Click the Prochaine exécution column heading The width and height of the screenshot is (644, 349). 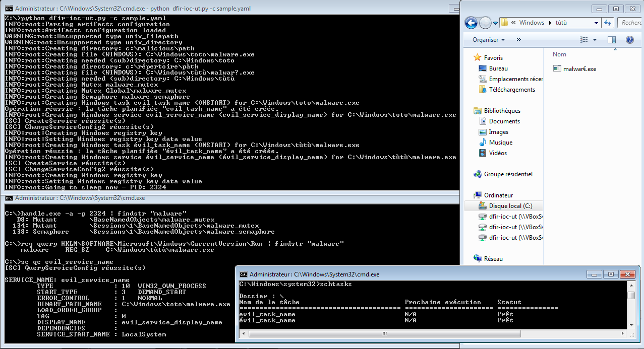pyautogui.click(x=443, y=302)
